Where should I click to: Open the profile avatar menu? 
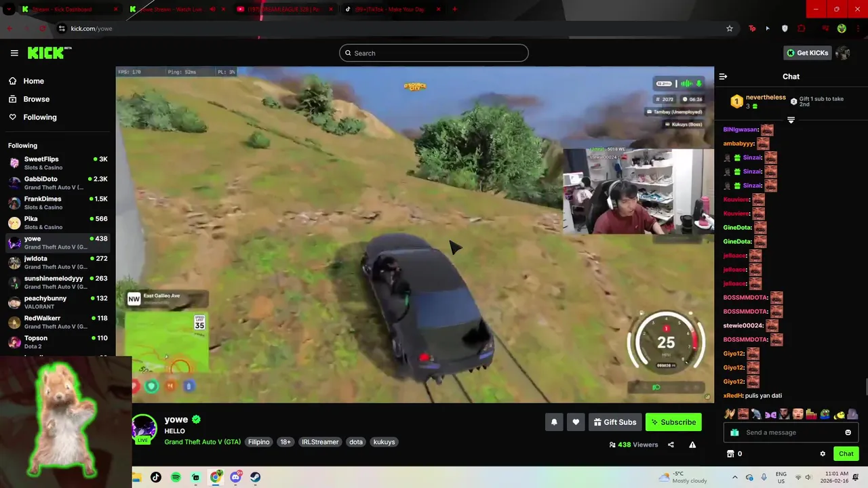(x=843, y=53)
